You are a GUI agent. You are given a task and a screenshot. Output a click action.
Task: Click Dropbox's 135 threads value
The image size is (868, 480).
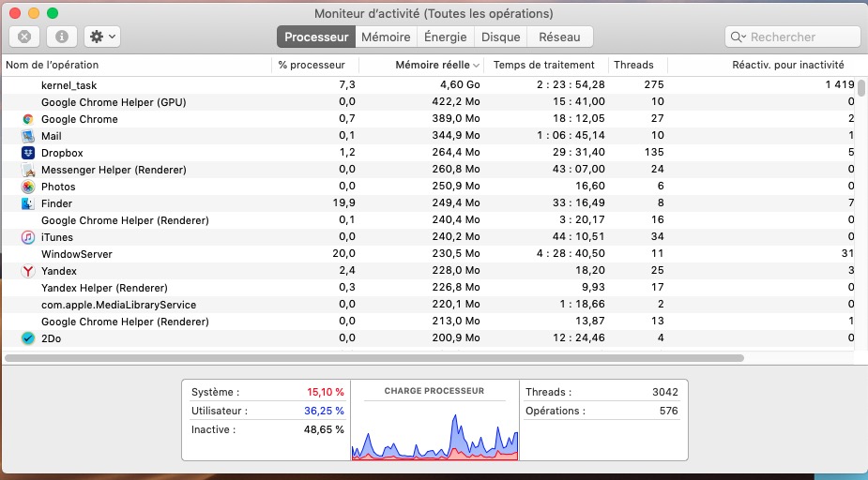pos(654,152)
